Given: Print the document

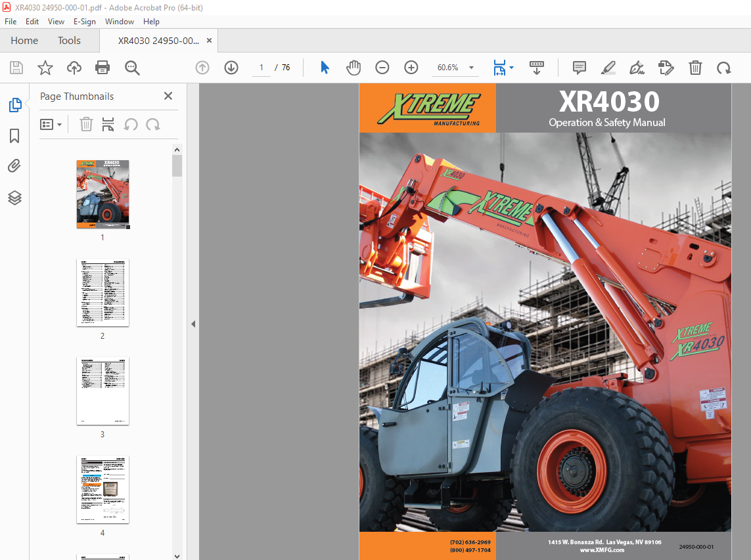Looking at the screenshot, I should (x=102, y=68).
